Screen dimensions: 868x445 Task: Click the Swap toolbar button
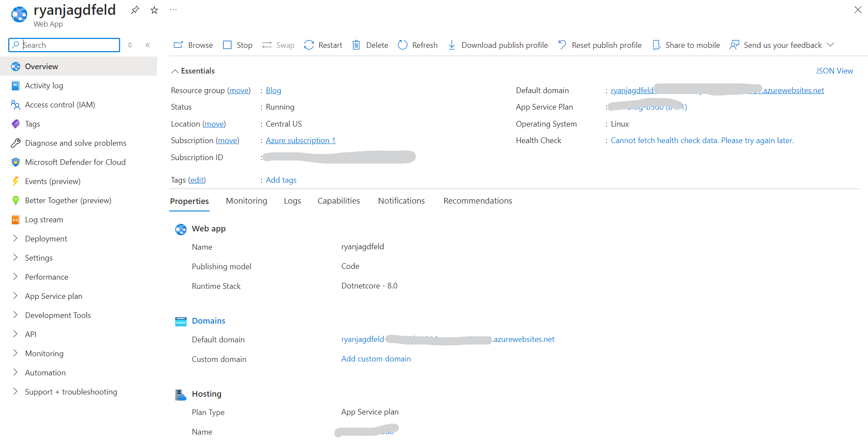[278, 45]
